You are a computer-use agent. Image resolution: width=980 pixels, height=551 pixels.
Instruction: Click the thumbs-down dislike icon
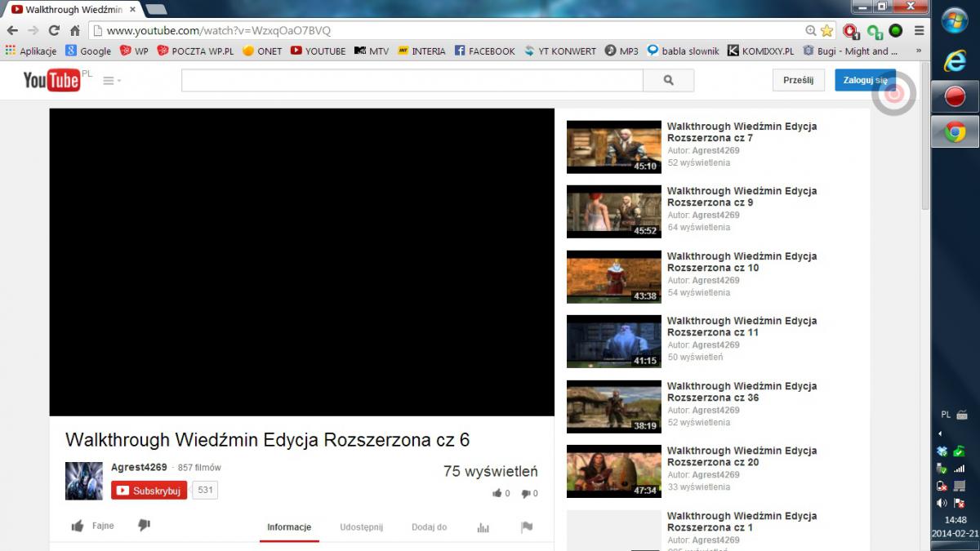144,525
